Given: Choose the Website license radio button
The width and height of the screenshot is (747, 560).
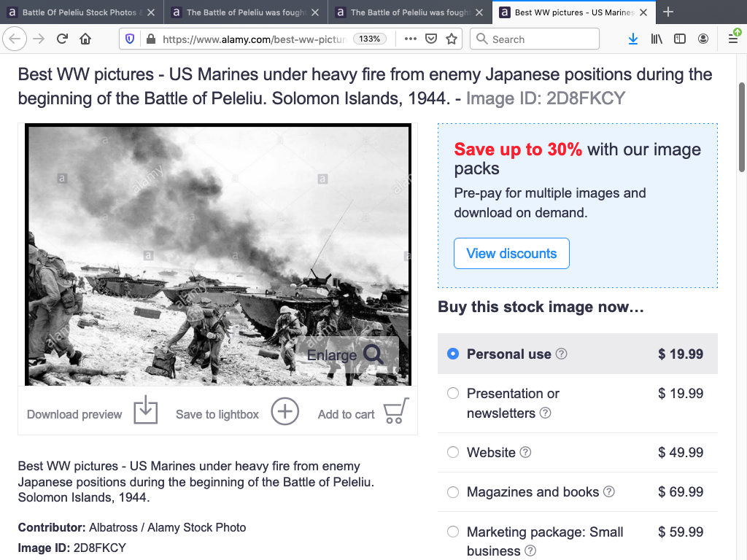Looking at the screenshot, I should tap(453, 452).
